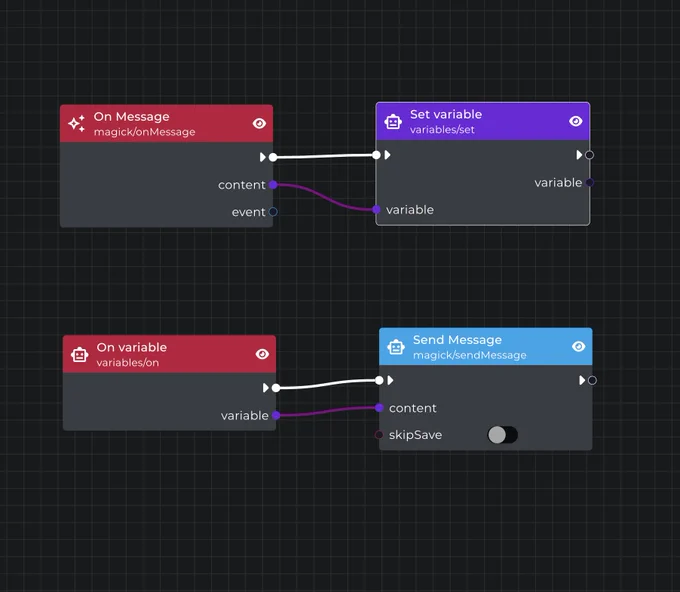Click the content label on Send Message node
The width and height of the screenshot is (680, 592).
tap(412, 408)
